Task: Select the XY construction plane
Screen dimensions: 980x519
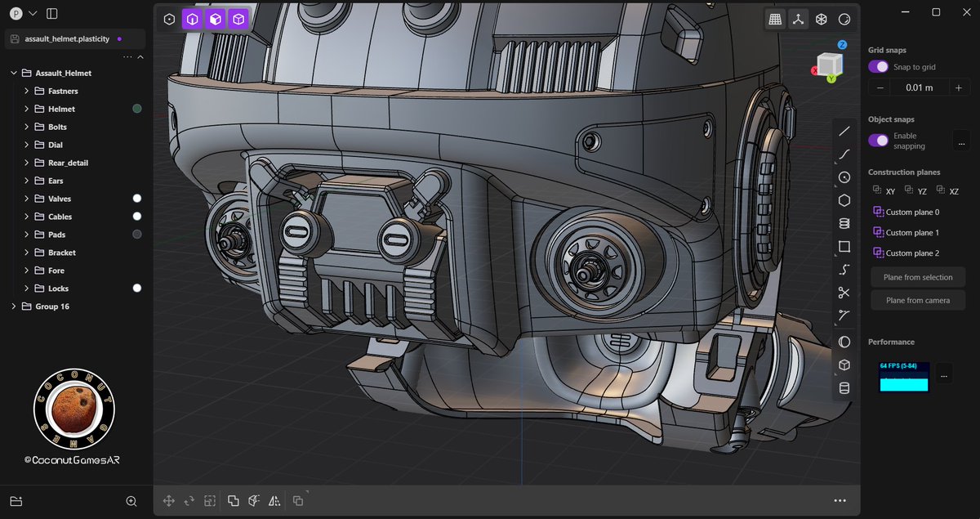Action: pyautogui.click(x=884, y=190)
